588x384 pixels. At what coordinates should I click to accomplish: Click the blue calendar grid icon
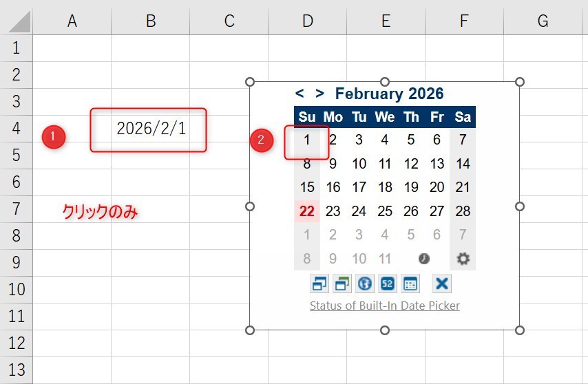click(x=410, y=284)
